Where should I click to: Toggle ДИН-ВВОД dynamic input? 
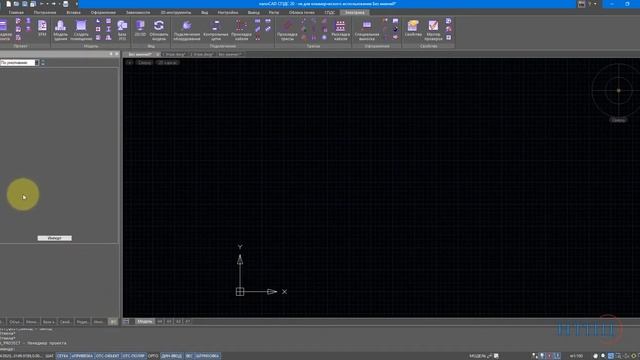click(171, 356)
